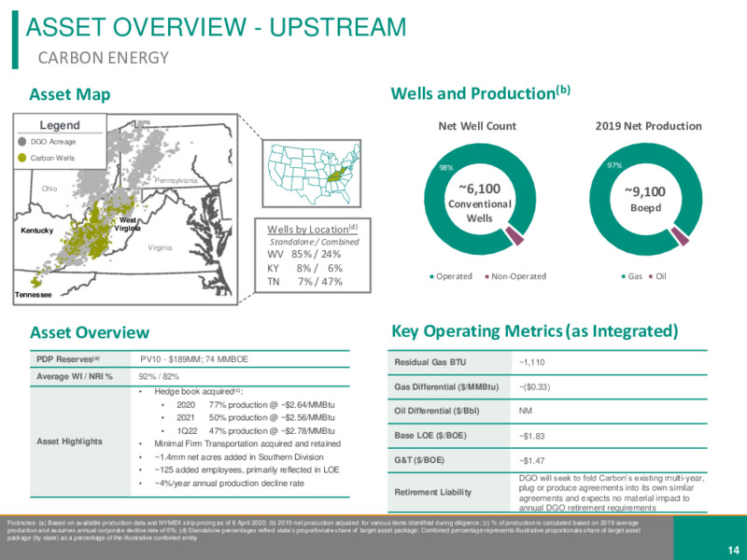Click 'Minimal Firm Transportation acquired' bullet
The height and width of the screenshot is (560, 747).
pyautogui.click(x=247, y=444)
